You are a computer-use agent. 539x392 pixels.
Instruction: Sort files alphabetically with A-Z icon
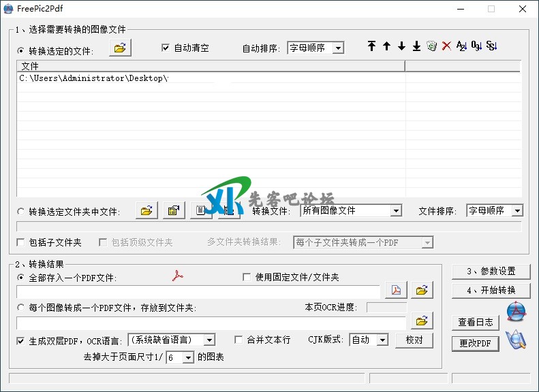coord(461,46)
